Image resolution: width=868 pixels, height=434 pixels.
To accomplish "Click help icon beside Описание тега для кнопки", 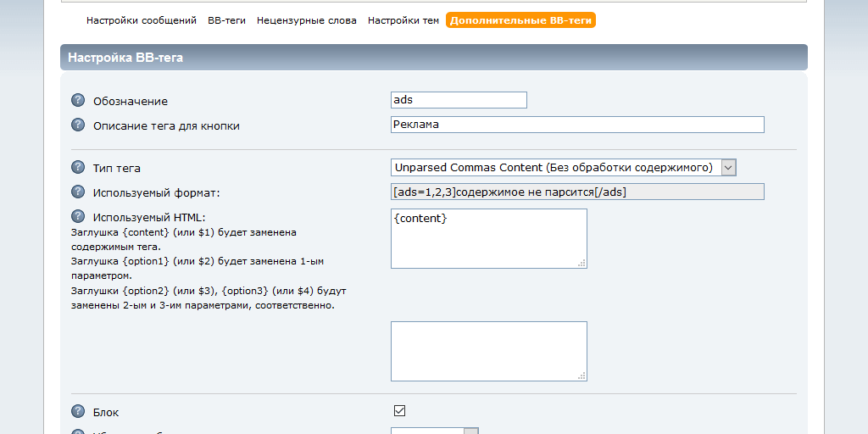I will 78,125.
